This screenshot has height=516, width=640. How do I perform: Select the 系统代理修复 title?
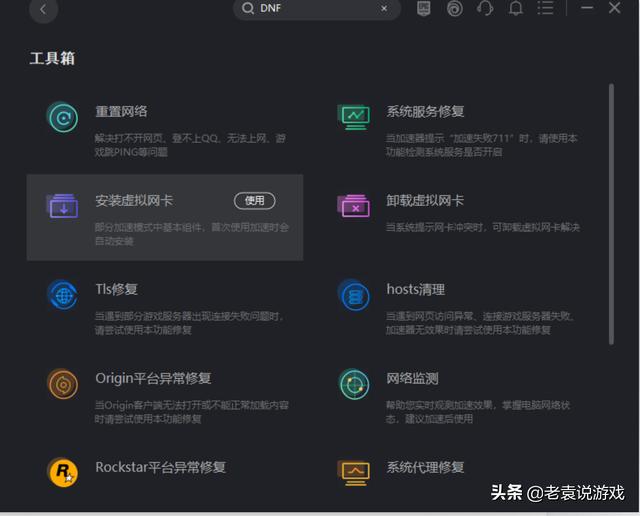(x=425, y=467)
